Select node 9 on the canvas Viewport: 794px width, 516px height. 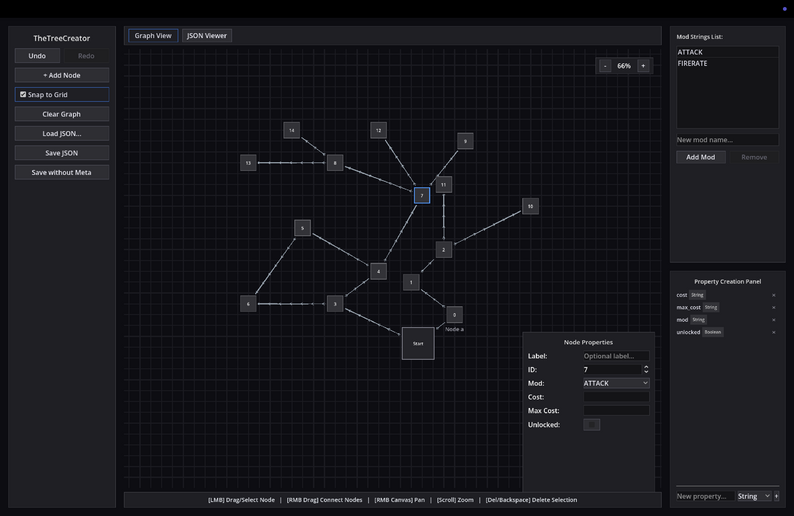pos(465,141)
